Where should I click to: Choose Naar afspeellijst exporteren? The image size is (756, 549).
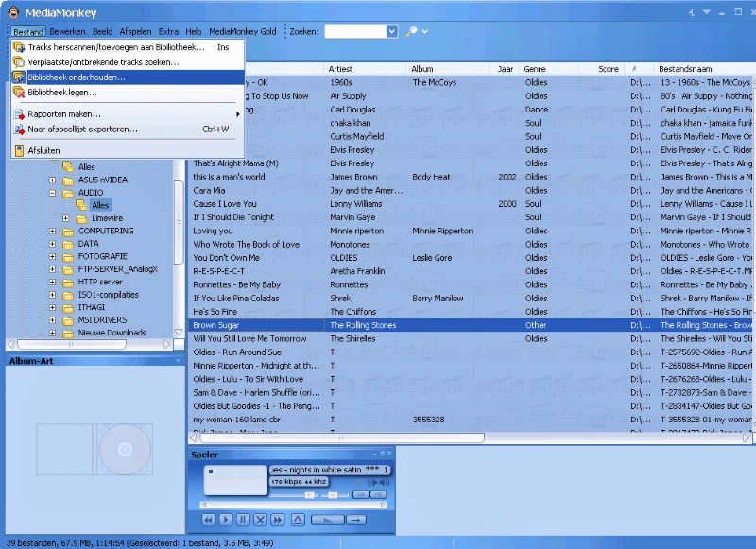click(128, 129)
